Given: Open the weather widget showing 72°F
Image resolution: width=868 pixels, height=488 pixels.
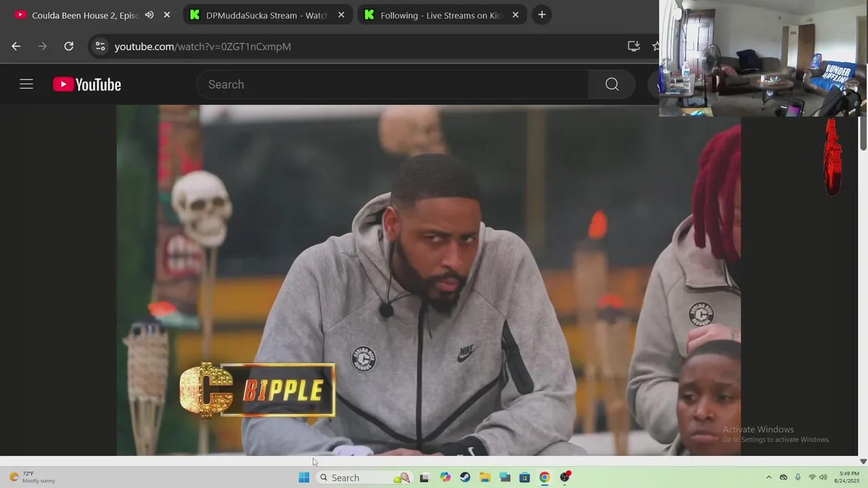Looking at the screenshot, I should (33, 477).
